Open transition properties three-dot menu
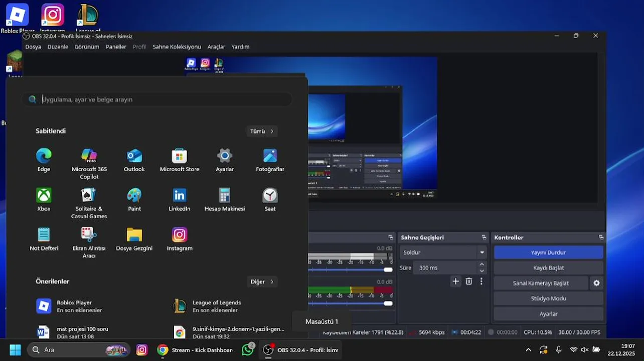The image size is (644, 361). 481,281
